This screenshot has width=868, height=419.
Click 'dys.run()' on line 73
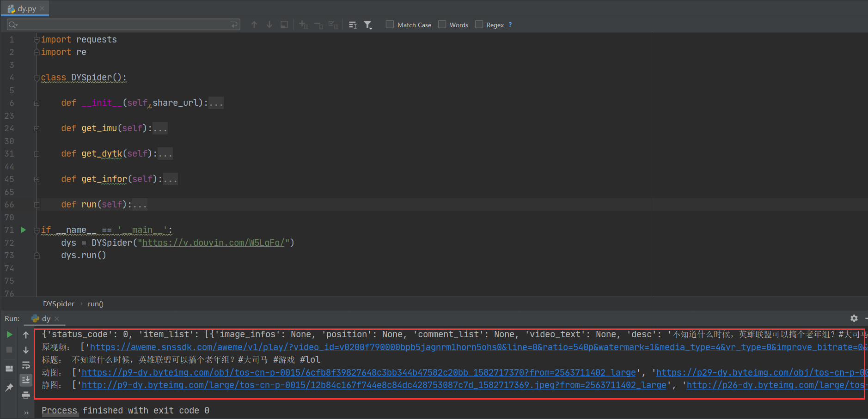click(84, 255)
